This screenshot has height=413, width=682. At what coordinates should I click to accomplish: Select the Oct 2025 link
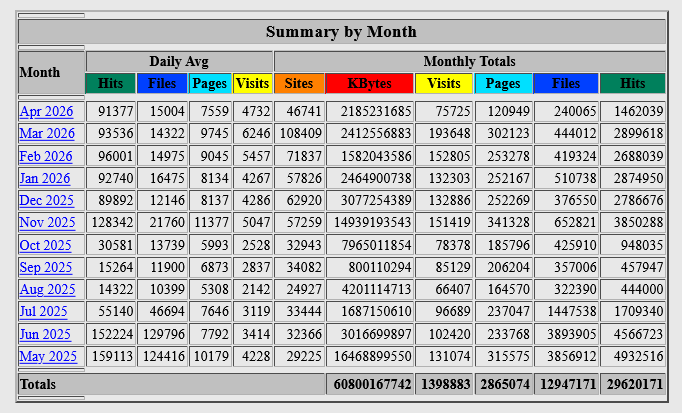(46, 245)
